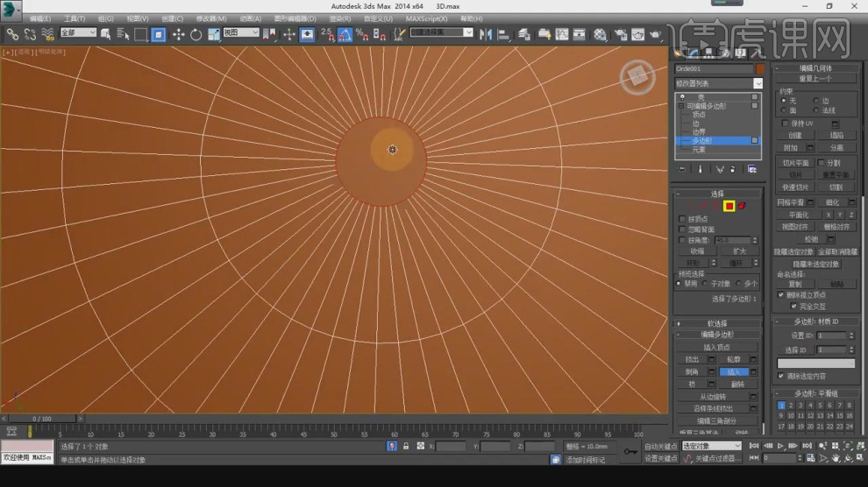Toggle the 删除孤立顶点 checkbox

[781, 294]
